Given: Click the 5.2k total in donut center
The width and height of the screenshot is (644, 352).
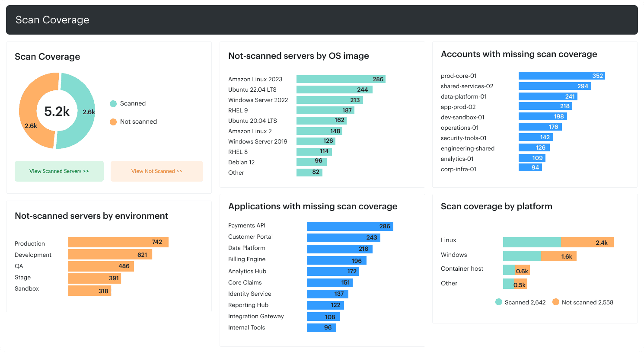Looking at the screenshot, I should 57,111.
